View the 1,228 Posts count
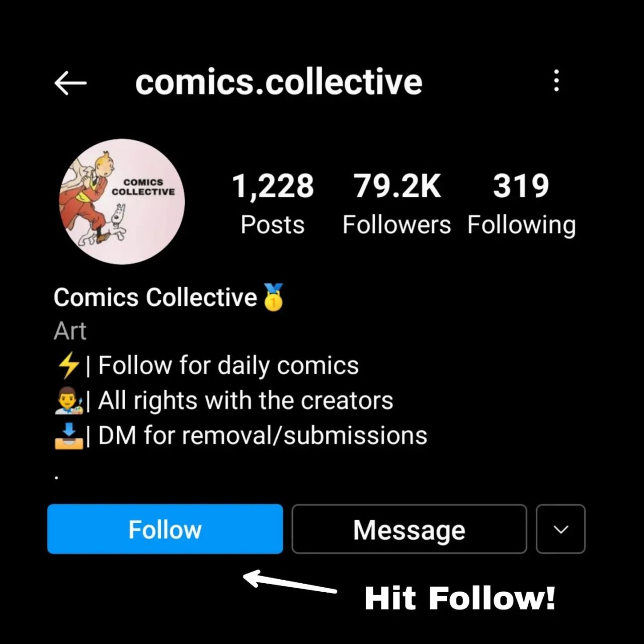The image size is (644, 644). coord(273,204)
